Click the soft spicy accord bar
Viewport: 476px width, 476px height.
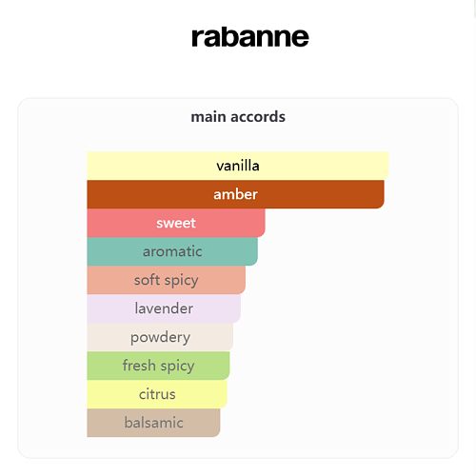(x=167, y=280)
